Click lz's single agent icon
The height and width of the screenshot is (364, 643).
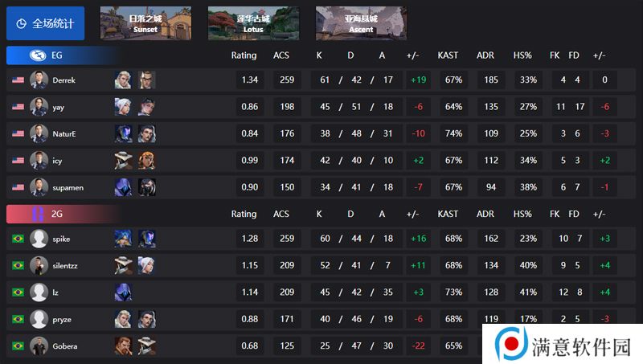(x=123, y=292)
